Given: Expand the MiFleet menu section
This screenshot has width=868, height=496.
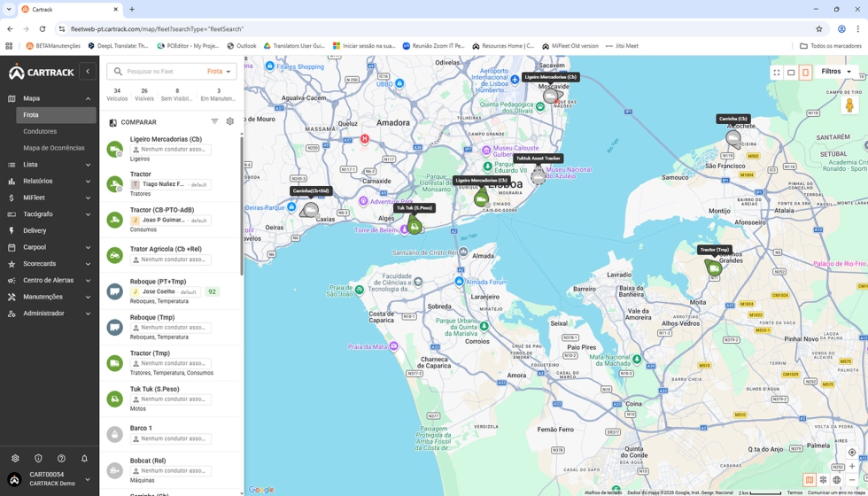Looking at the screenshot, I should coord(88,198).
